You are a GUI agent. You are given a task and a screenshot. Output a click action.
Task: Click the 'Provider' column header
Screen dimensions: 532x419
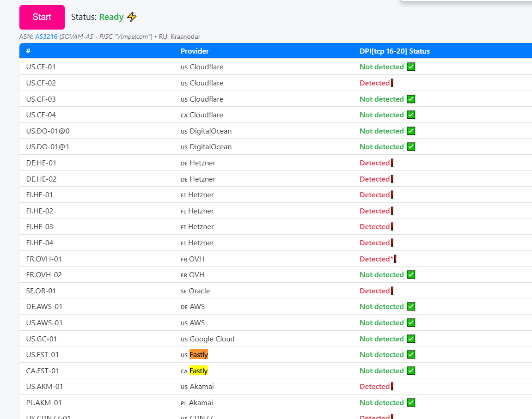195,51
